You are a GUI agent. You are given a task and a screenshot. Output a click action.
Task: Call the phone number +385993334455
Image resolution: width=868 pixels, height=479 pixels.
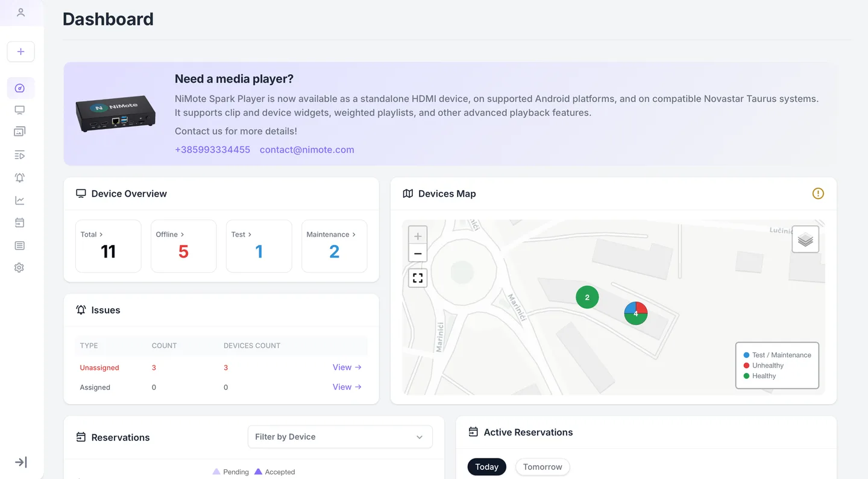pos(212,150)
